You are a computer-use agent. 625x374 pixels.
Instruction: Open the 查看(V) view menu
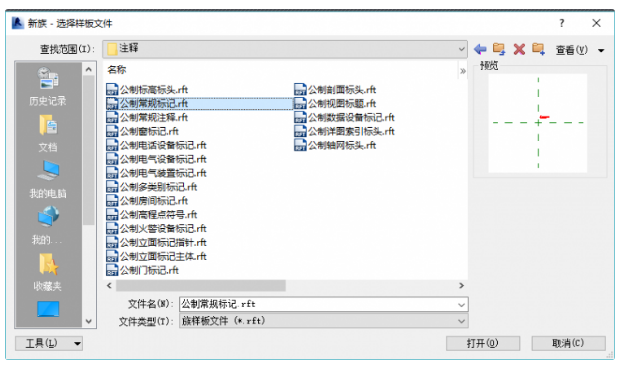pyautogui.click(x=572, y=50)
